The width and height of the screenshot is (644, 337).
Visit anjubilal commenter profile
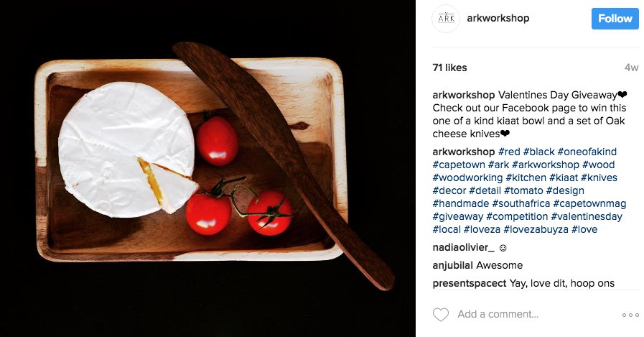(x=452, y=265)
